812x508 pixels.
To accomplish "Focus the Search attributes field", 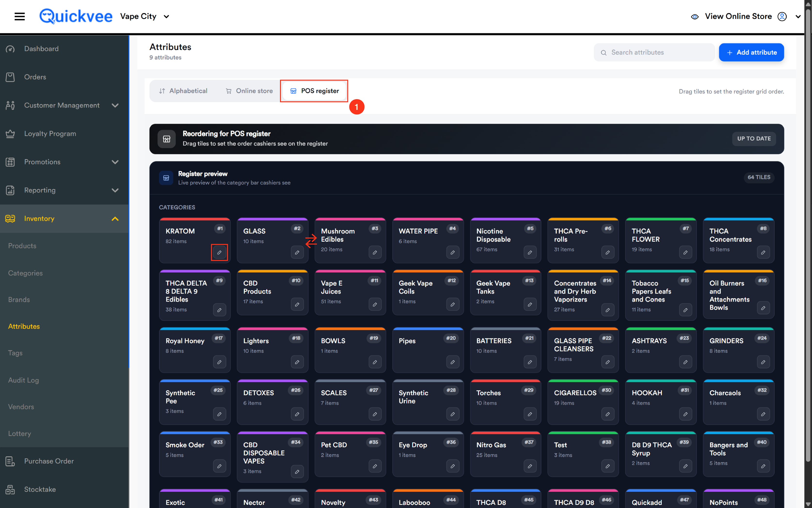I will tap(654, 52).
